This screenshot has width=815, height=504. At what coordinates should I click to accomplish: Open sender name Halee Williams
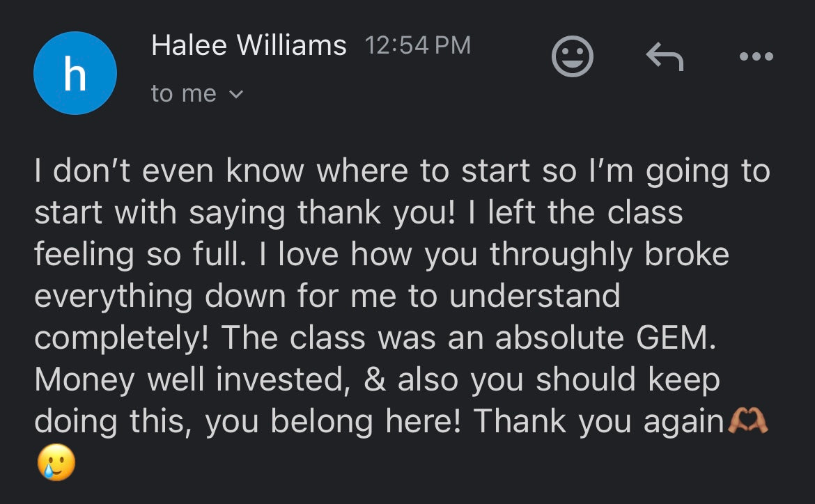[x=248, y=46]
